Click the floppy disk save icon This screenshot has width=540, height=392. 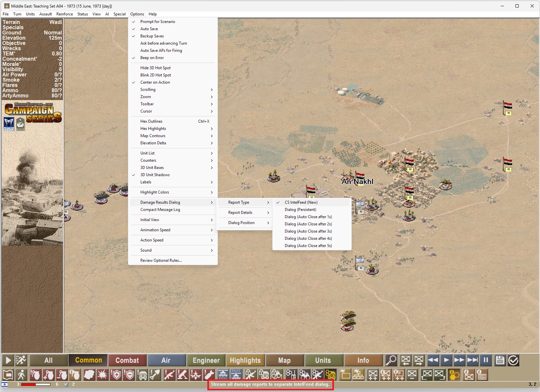(x=500, y=360)
